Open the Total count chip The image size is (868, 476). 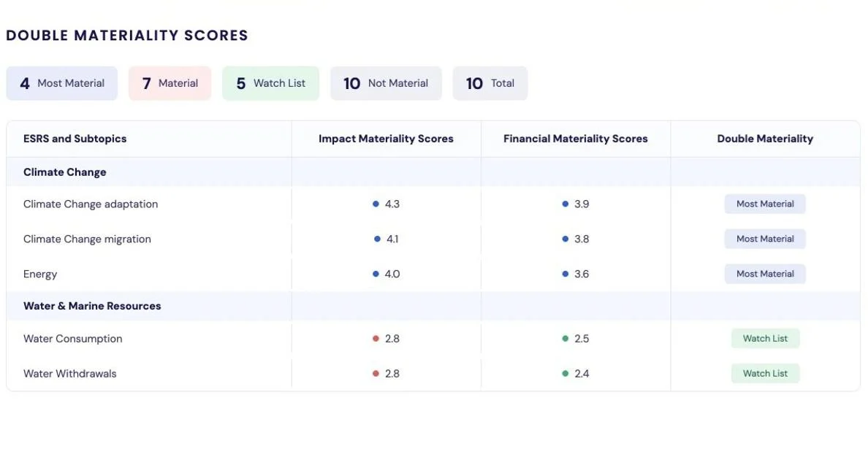pyautogui.click(x=490, y=83)
